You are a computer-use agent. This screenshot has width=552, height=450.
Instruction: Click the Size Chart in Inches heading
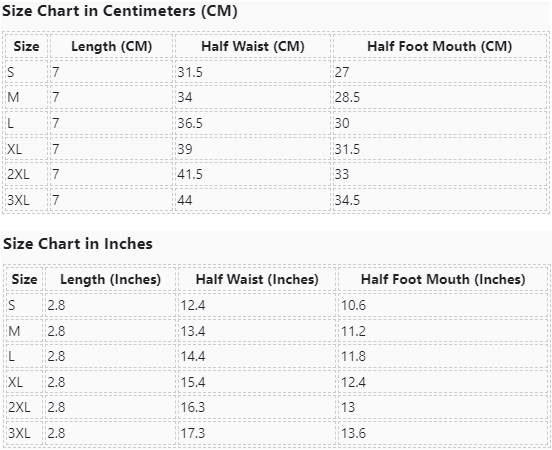coord(78,244)
